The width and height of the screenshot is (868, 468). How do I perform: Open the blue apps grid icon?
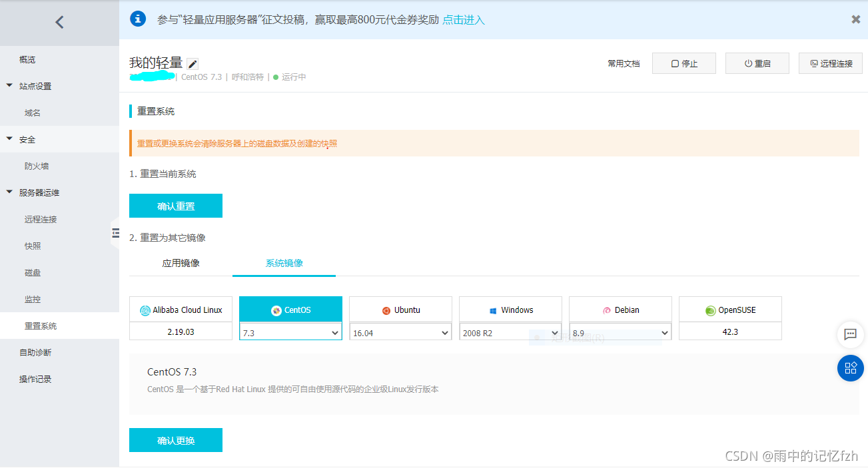coord(850,368)
